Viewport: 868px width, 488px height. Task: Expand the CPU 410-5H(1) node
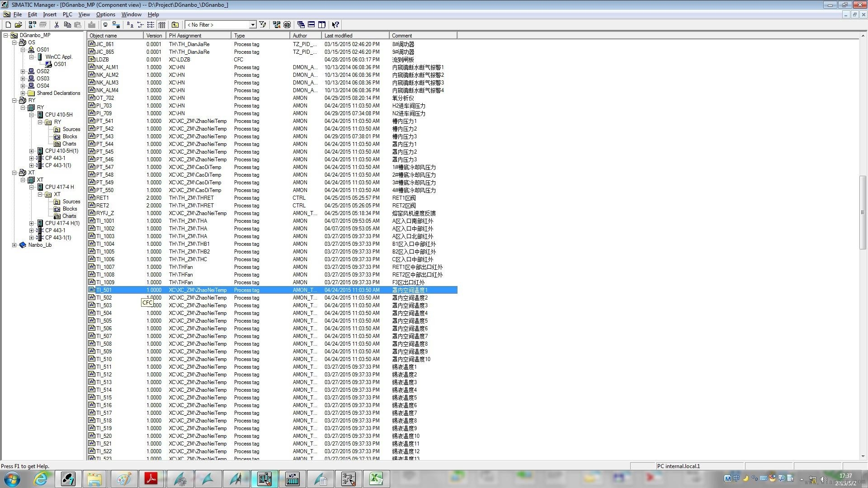click(32, 151)
